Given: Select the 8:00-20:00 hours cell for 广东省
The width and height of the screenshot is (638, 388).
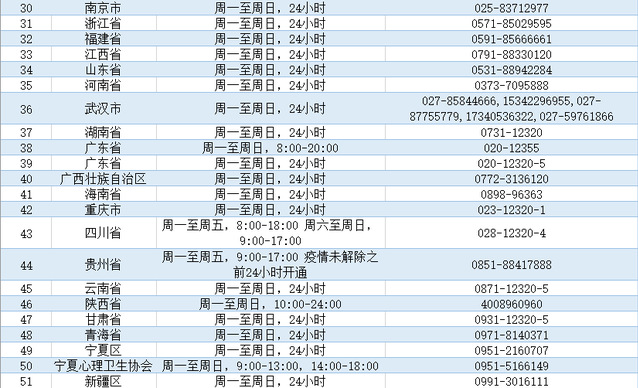Looking at the screenshot, I should pos(271,148).
